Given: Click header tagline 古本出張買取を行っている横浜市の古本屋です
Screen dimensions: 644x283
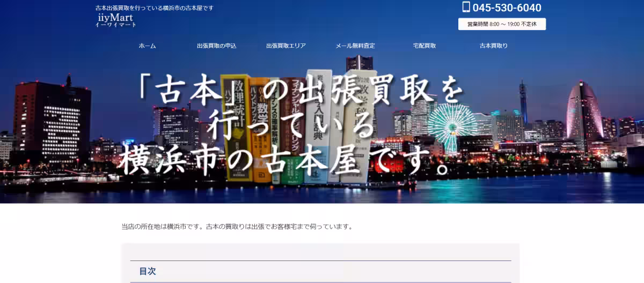Looking at the screenshot, I should click(x=155, y=8).
